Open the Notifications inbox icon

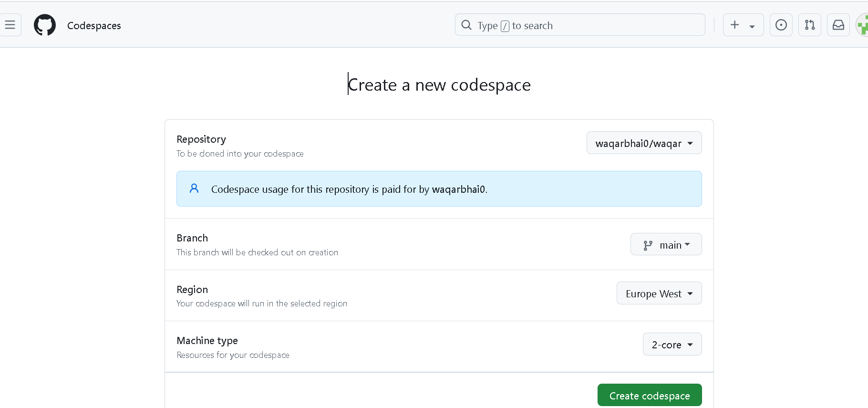(x=838, y=25)
